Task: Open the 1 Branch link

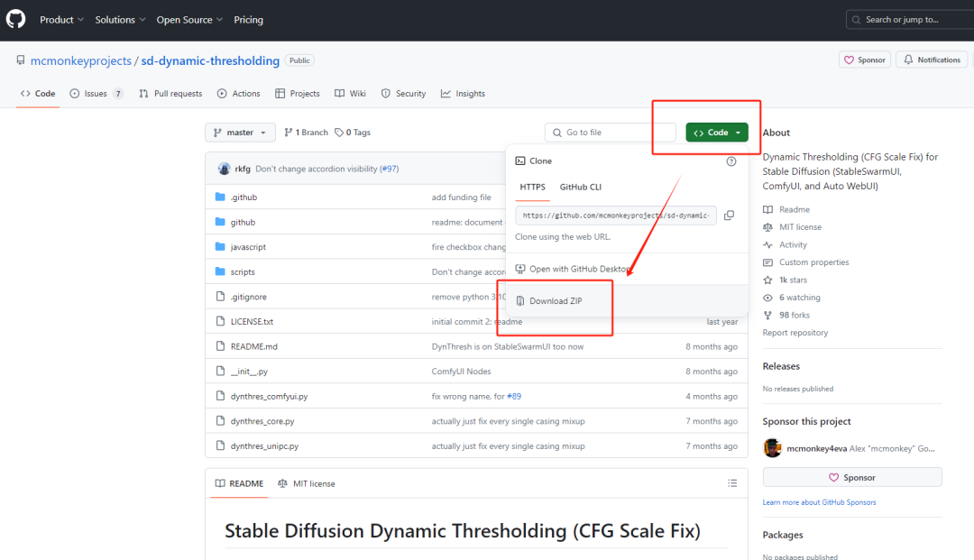Action: click(307, 133)
